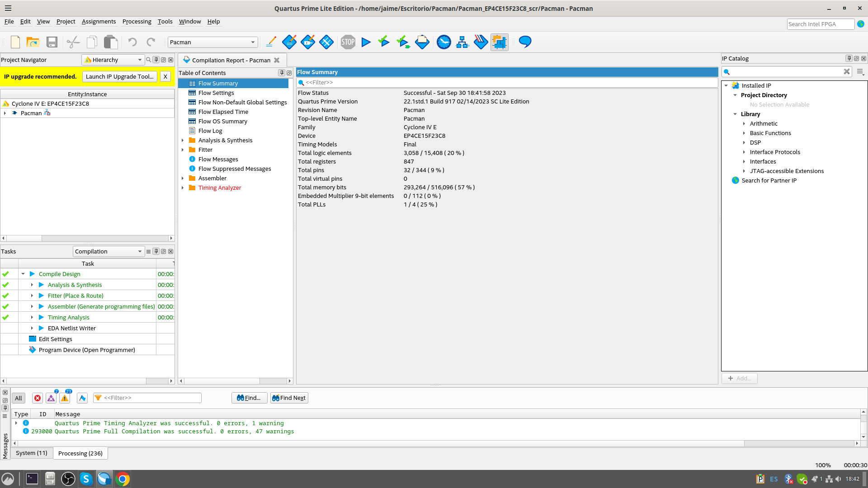Click the blue speech bubble help icon
868x488 pixels.
(525, 42)
